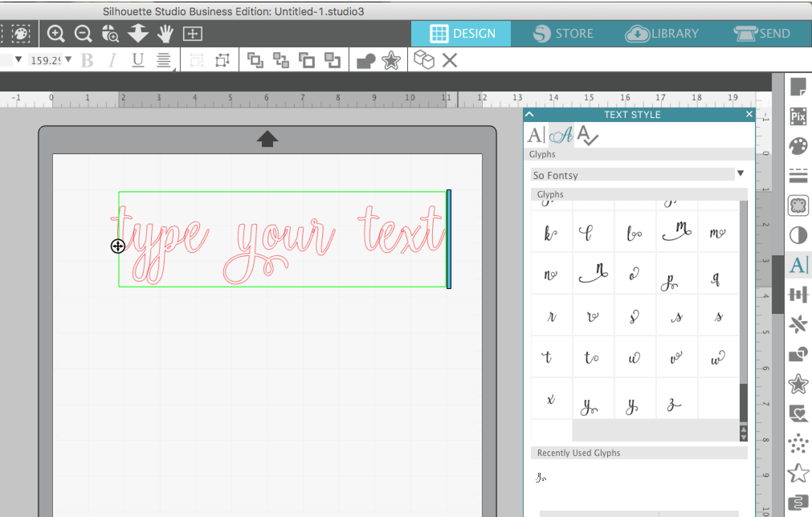Open the Pix Scan panel

point(798,117)
